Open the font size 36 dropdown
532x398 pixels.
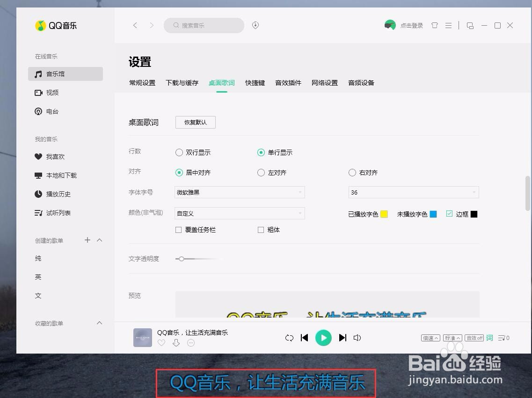click(x=413, y=192)
